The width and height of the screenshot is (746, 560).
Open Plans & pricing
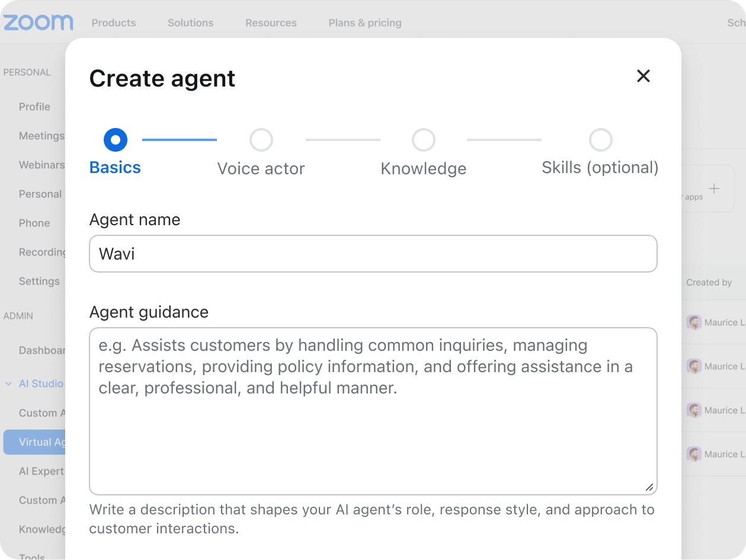(x=365, y=23)
